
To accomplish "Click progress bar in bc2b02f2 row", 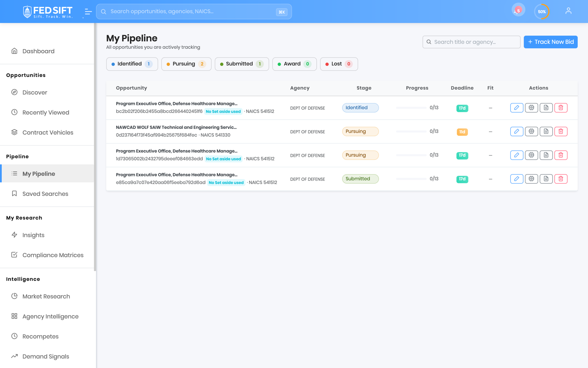I will [x=411, y=108].
